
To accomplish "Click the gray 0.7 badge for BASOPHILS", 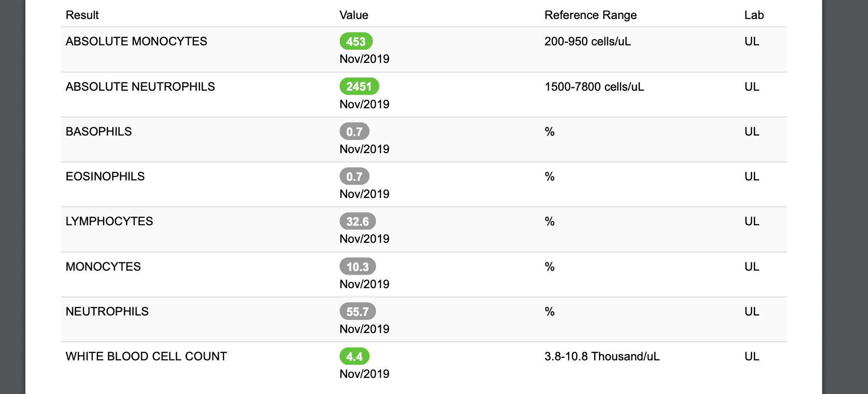I will (354, 131).
